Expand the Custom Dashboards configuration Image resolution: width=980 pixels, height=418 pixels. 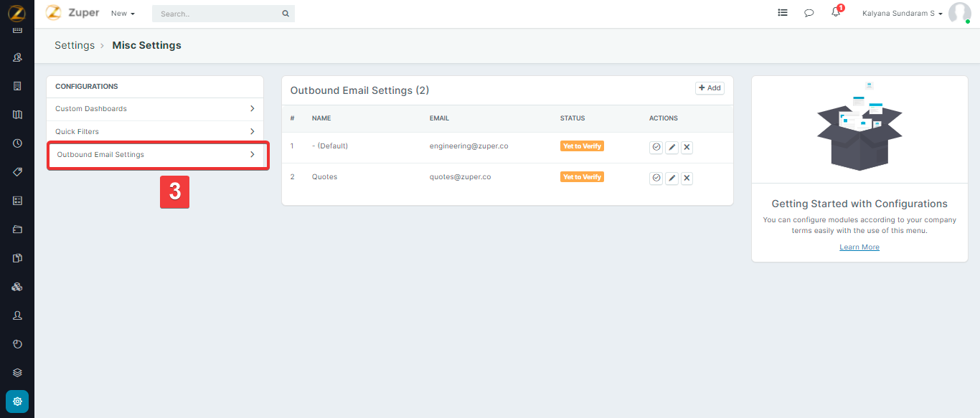pos(154,108)
